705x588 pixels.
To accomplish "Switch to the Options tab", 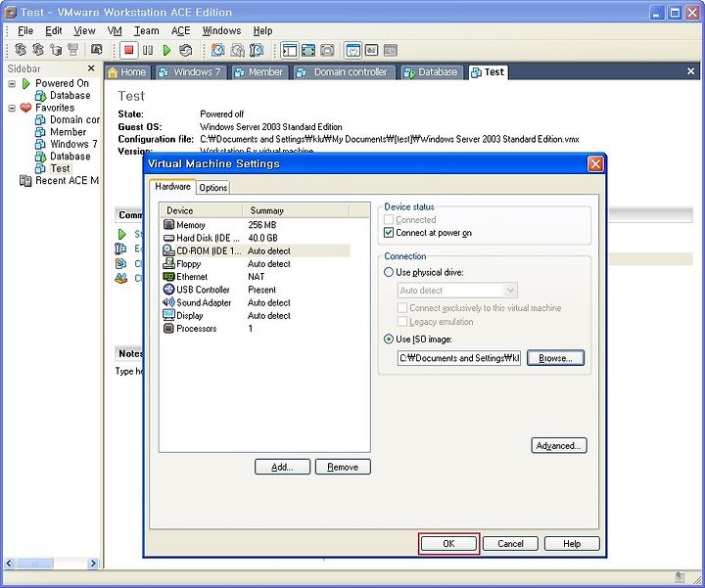I will coord(213,187).
